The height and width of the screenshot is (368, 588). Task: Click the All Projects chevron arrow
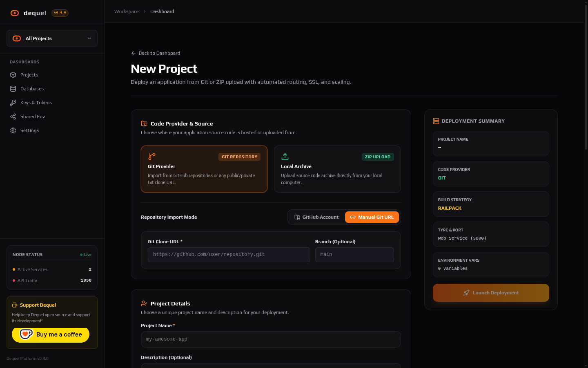89,38
